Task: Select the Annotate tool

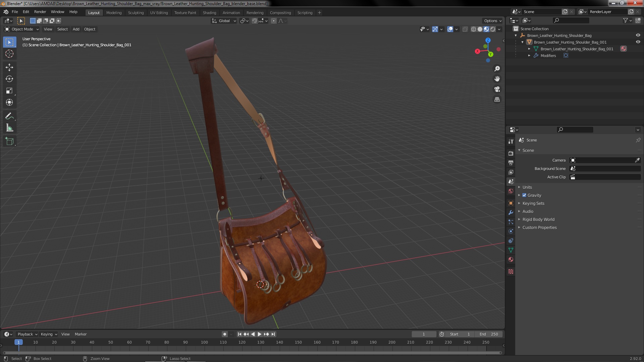Action: coord(9,116)
